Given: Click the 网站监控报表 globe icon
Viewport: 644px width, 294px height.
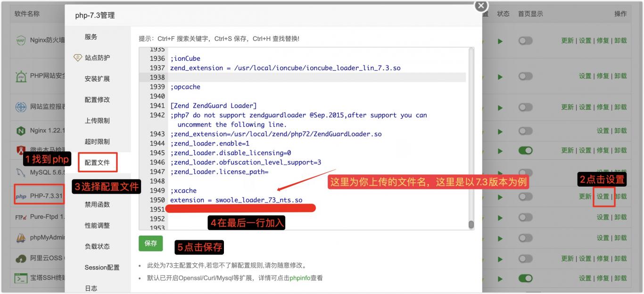Looking at the screenshot, I should pyautogui.click(x=21, y=107).
